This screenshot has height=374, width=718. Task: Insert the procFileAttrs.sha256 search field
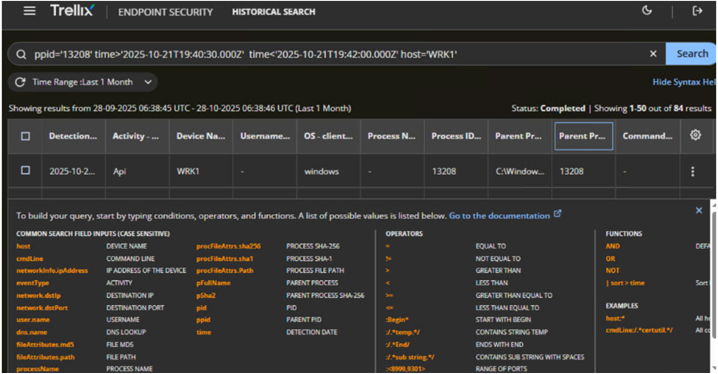(x=228, y=246)
